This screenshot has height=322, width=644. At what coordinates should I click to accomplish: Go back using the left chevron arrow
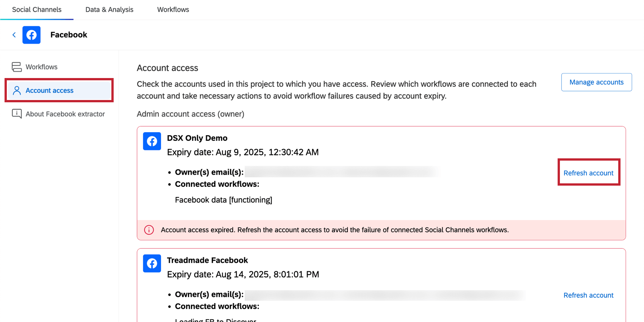click(x=14, y=35)
